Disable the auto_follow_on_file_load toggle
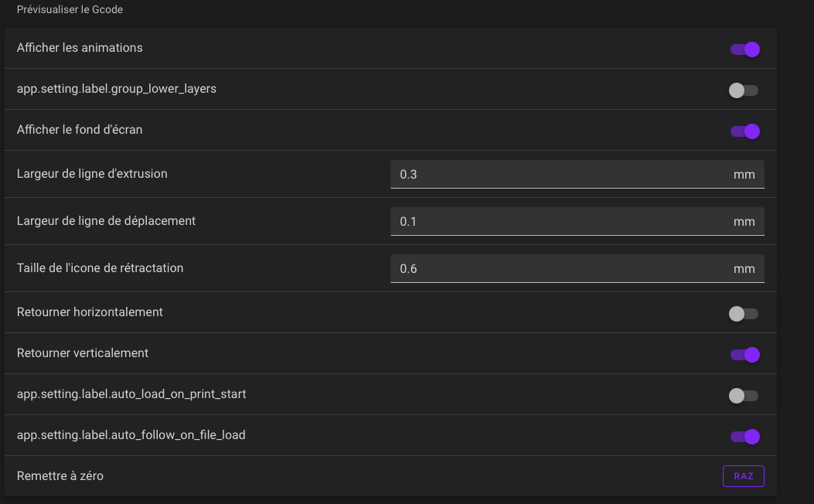Viewport: 814px width, 504px height. pyautogui.click(x=745, y=436)
